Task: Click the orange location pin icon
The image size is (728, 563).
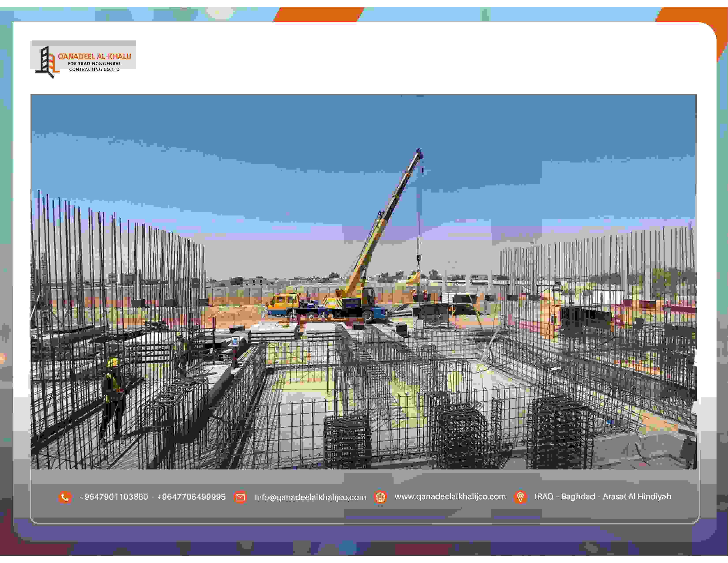Action: pyautogui.click(x=520, y=497)
